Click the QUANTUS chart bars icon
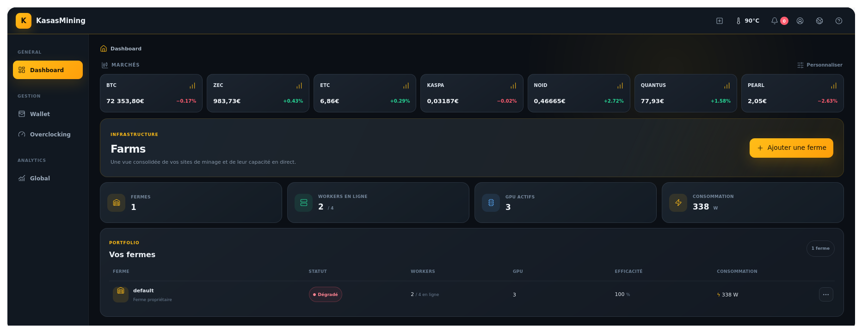Screen dimensions: 868x333 pyautogui.click(x=727, y=86)
